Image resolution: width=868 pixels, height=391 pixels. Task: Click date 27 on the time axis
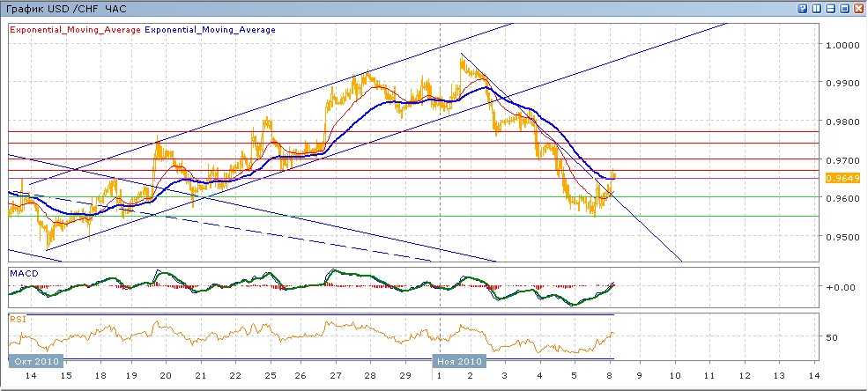coord(336,376)
